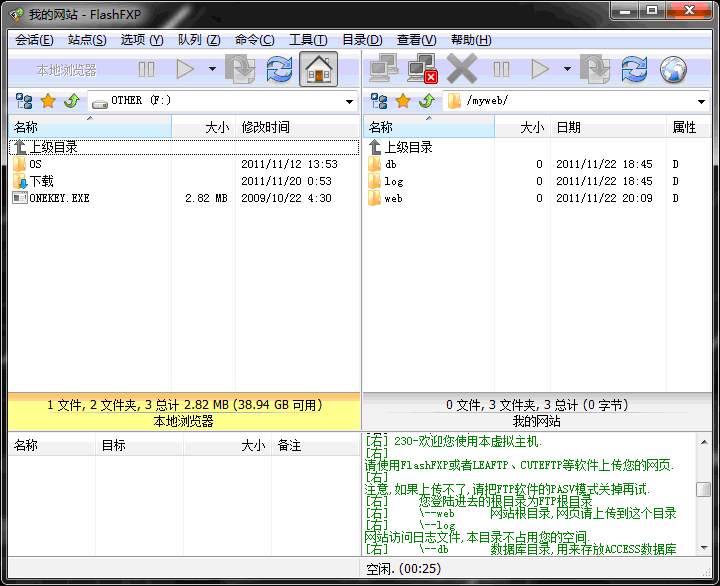Click the remote connect computers icon

pos(384,69)
